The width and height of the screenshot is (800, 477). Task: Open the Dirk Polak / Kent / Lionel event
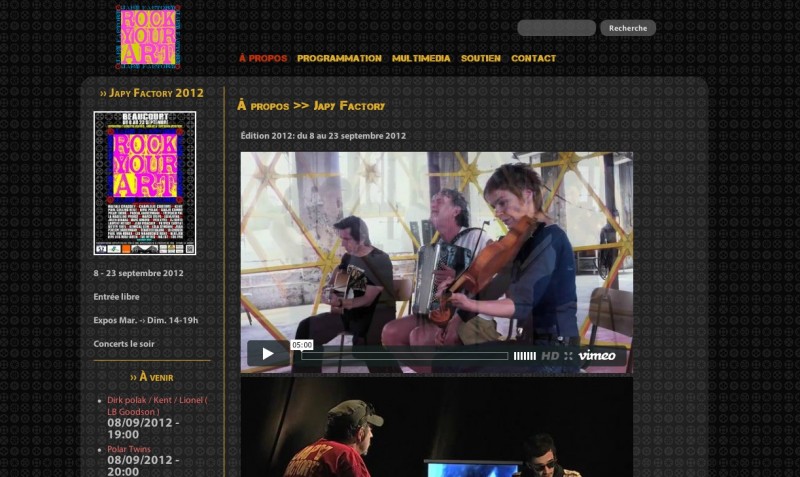pyautogui.click(x=157, y=405)
